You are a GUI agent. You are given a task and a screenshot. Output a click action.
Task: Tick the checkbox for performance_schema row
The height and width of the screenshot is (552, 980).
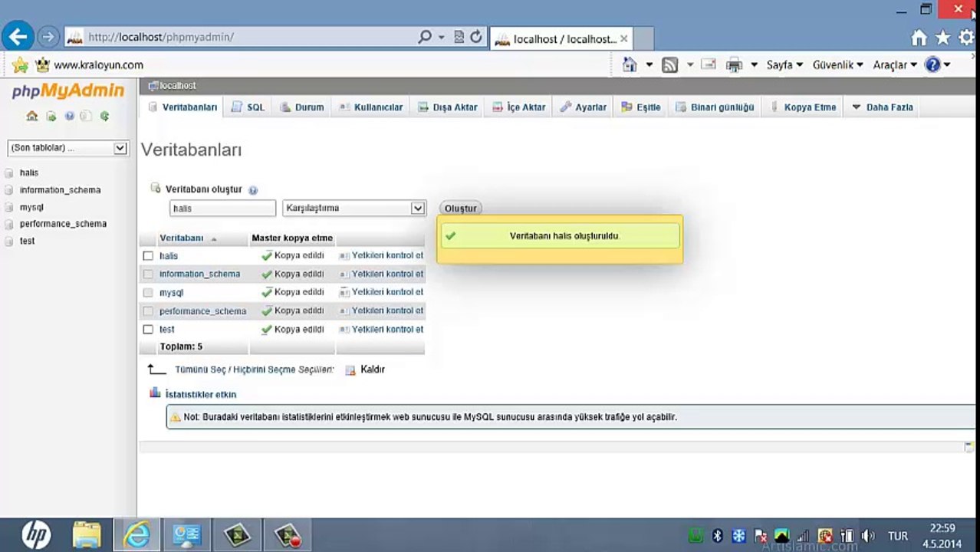click(148, 310)
